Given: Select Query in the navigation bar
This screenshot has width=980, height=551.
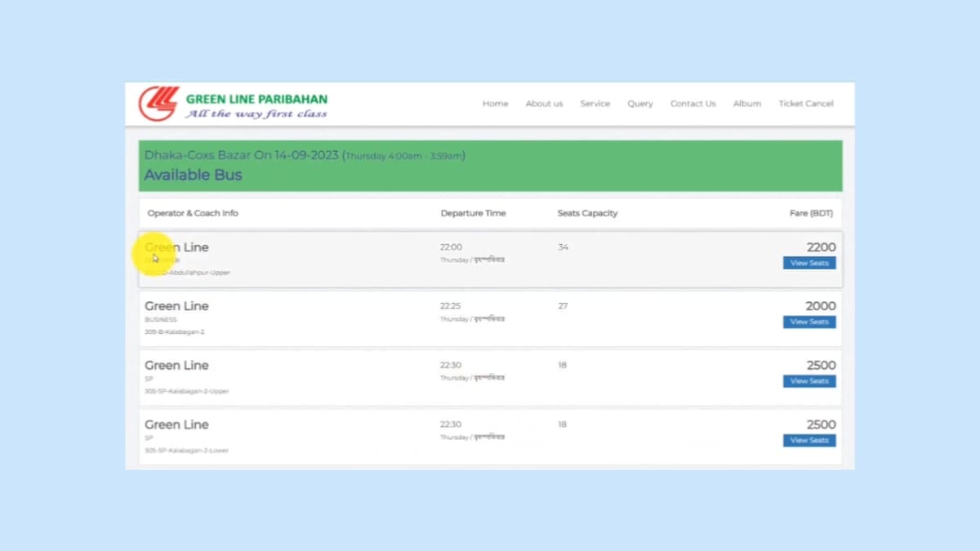Looking at the screenshot, I should 639,104.
